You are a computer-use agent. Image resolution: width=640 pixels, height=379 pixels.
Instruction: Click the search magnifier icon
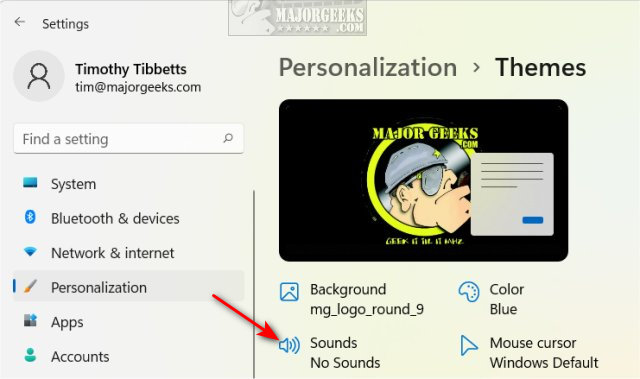point(228,138)
